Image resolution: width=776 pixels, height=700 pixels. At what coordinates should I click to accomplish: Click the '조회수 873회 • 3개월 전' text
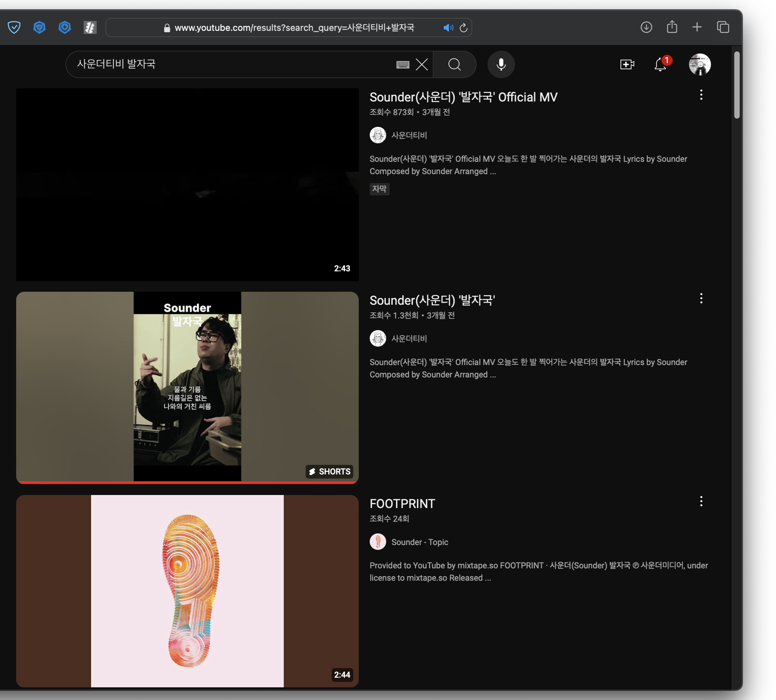point(409,112)
